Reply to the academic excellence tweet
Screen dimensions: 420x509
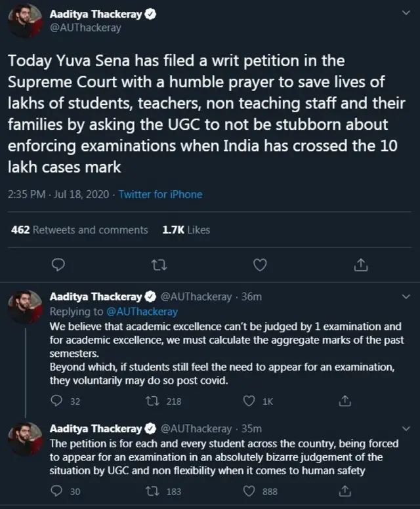click(x=58, y=401)
